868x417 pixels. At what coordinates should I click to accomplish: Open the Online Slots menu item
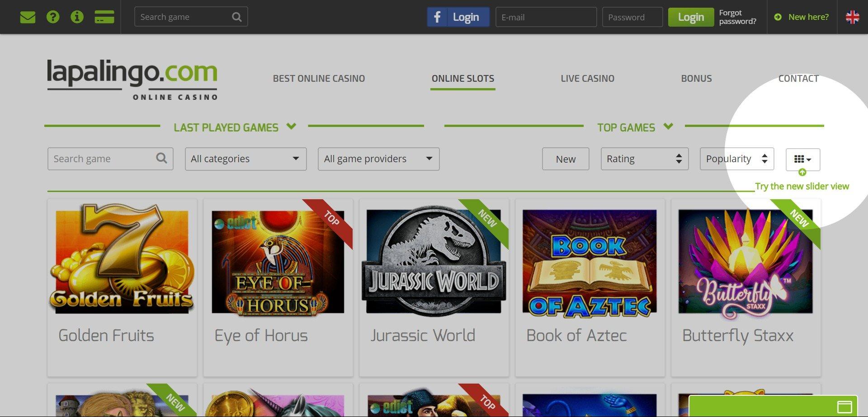(463, 79)
